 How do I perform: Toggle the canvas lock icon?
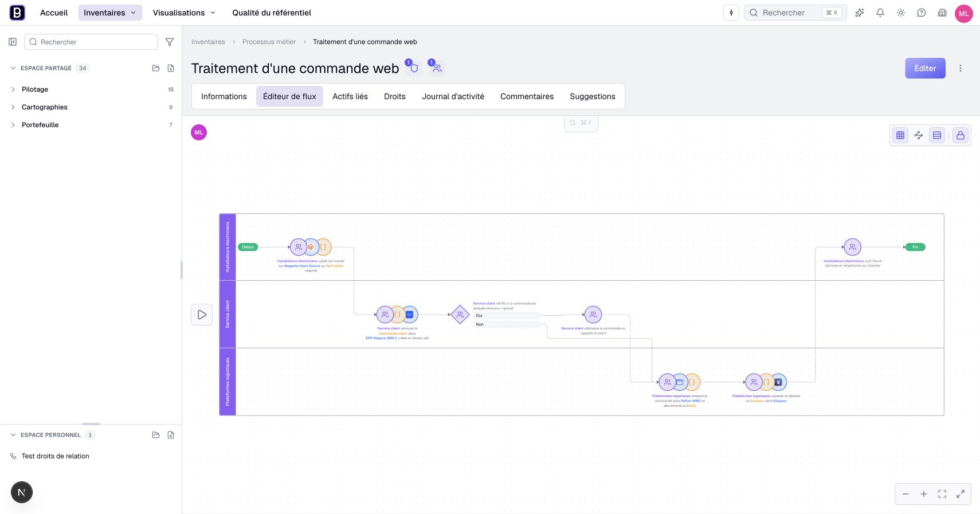(961, 135)
